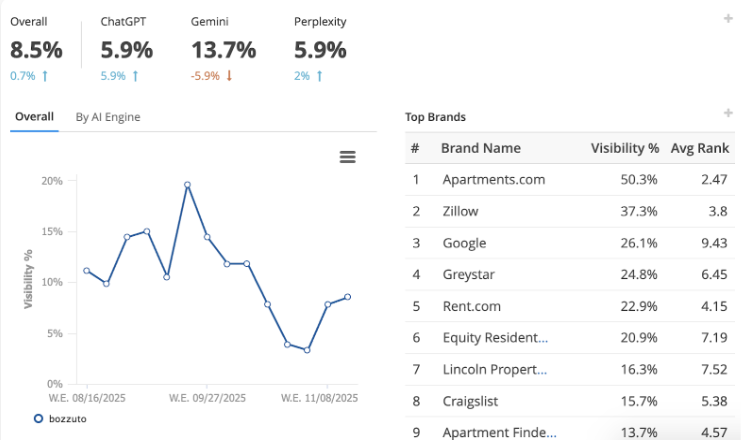
Task: Select the ChatGPT 5.9% metric card
Action: coord(127,49)
